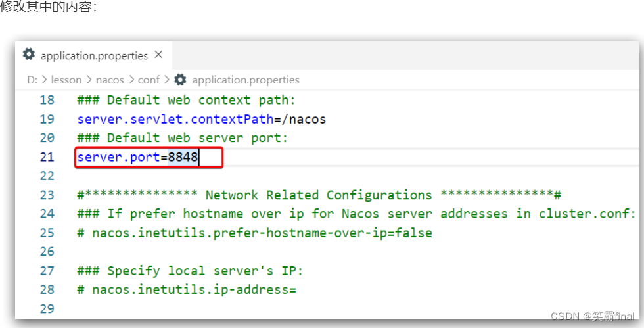Viewport: 644px width, 328px height.
Task: Expand breadcrumb chevron after nacos
Action: (131, 80)
